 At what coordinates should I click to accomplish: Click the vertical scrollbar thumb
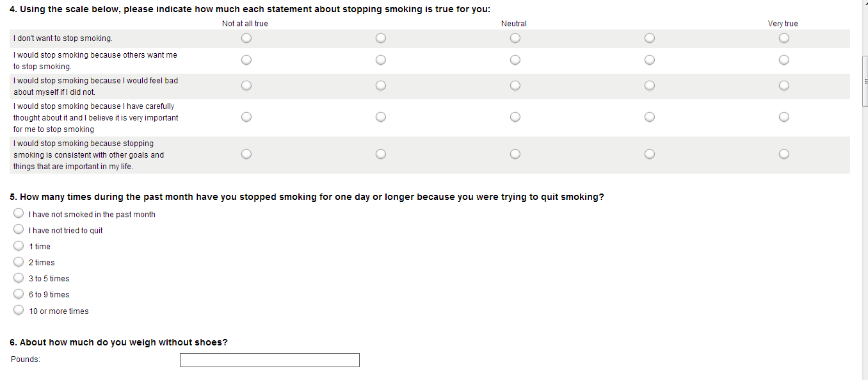[x=865, y=81]
